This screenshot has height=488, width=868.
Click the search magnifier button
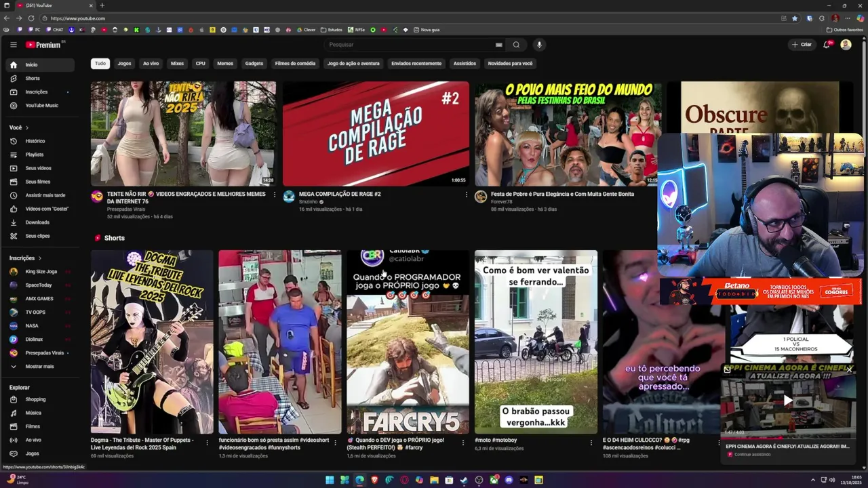(516, 45)
